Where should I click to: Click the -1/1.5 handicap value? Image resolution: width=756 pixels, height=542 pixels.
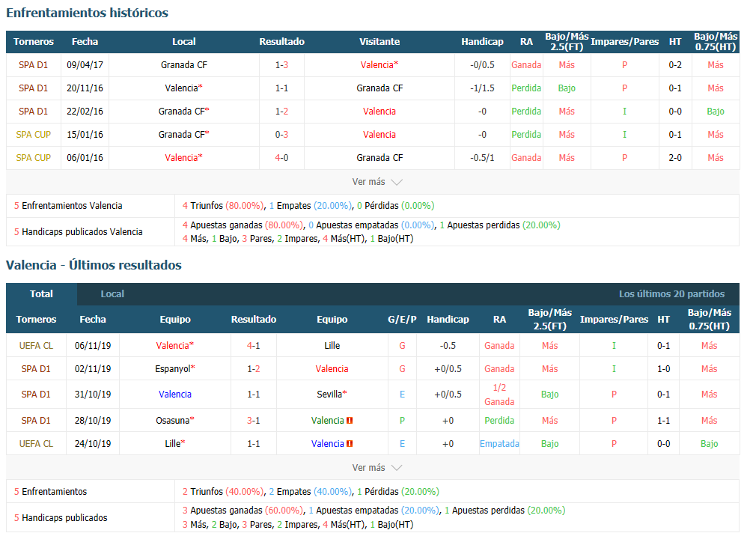482,88
